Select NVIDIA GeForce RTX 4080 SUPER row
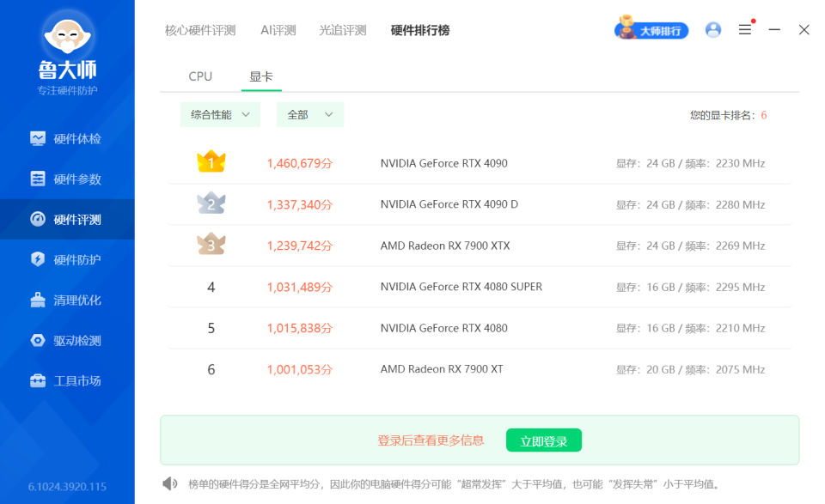Screen dimensions: 825x504 coord(480,287)
